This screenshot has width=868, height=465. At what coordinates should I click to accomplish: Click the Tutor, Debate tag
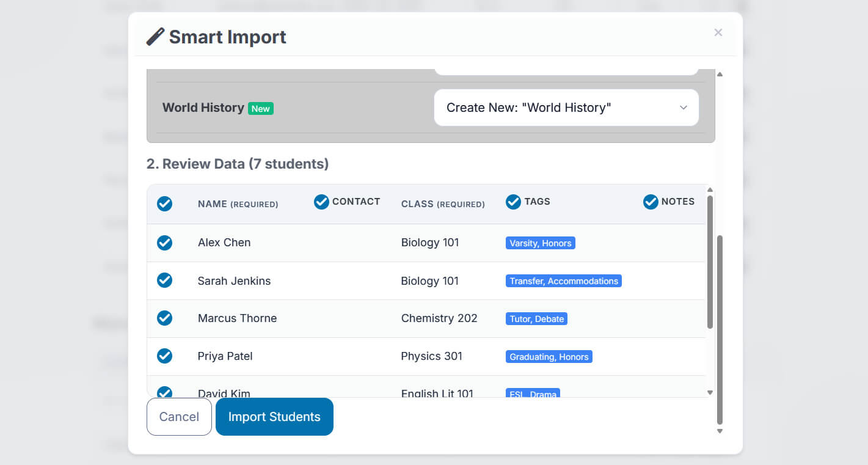(536, 319)
